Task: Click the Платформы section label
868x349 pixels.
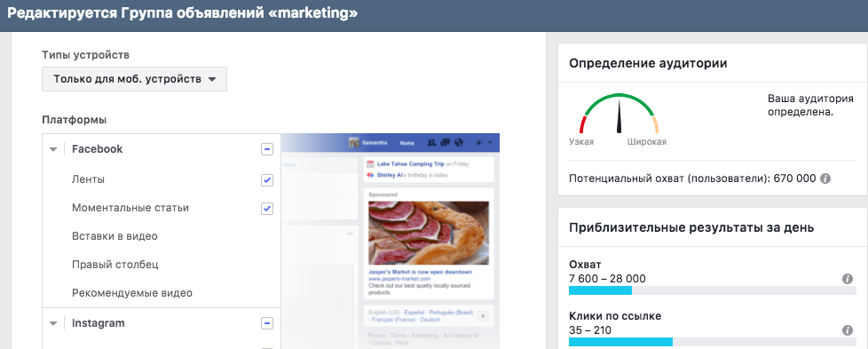Action: point(75,120)
